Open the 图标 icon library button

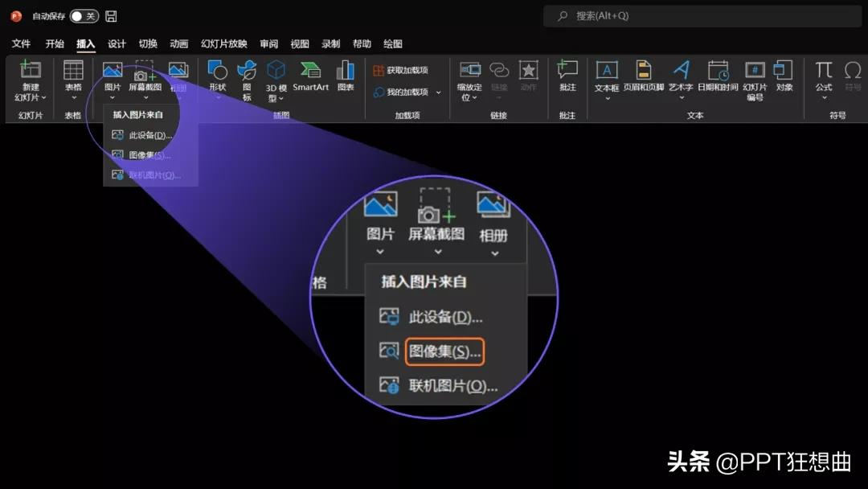pos(247,70)
